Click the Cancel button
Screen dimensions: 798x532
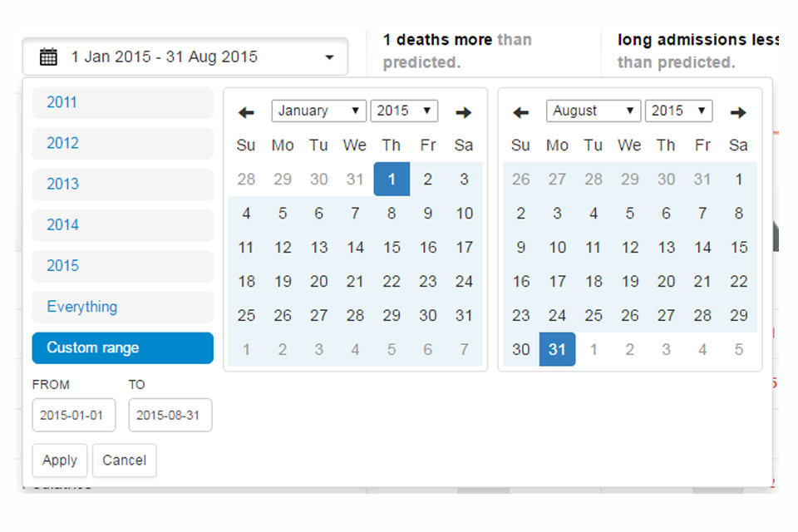(124, 461)
